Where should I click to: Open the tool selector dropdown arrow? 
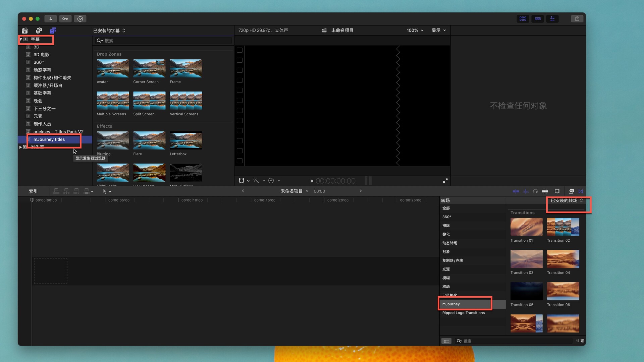(x=110, y=191)
